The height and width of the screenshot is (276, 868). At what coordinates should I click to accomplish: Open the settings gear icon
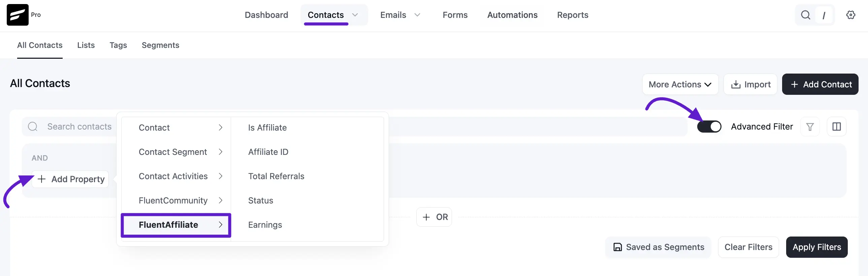coord(850,15)
